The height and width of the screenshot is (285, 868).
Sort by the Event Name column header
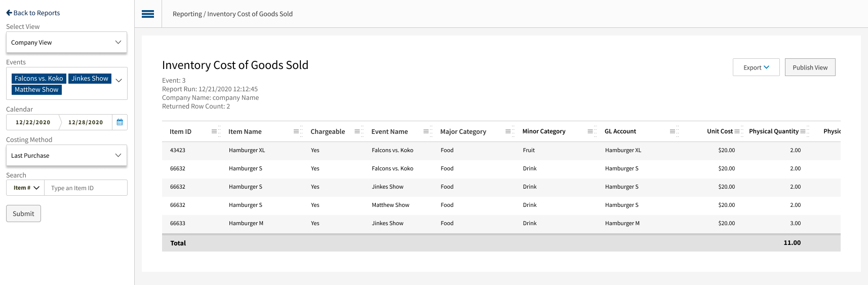click(x=389, y=131)
